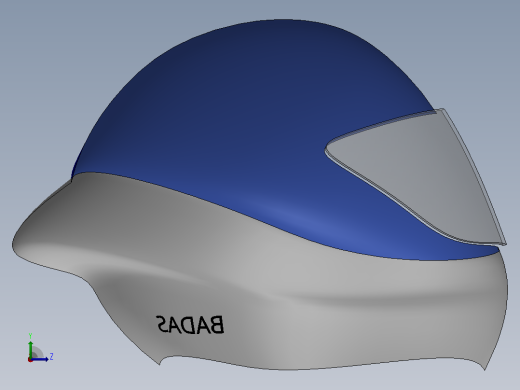Click the gray arc inside the axis triad
This screenshot has height=390, width=520.
pos(37,352)
